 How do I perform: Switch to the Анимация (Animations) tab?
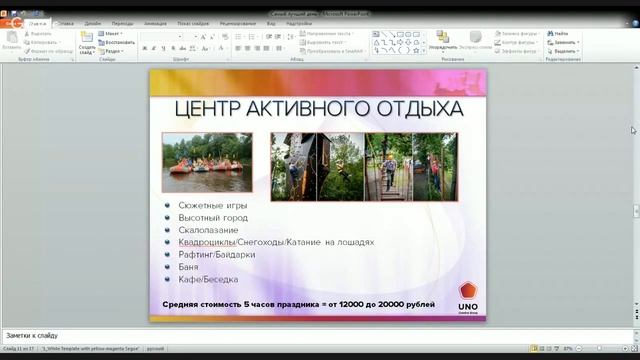click(155, 24)
